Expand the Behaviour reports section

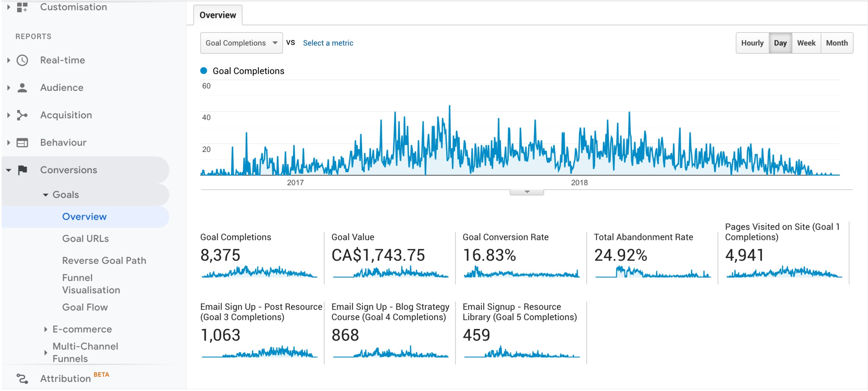pyautogui.click(x=8, y=143)
